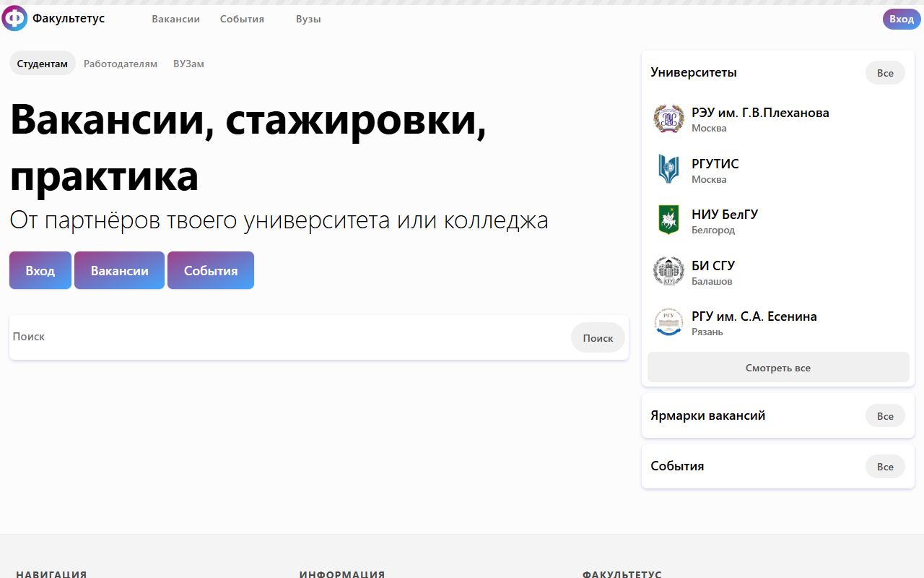The height and width of the screenshot is (578, 924).
Task: Click the large gradient Вход button
Action: pos(40,270)
